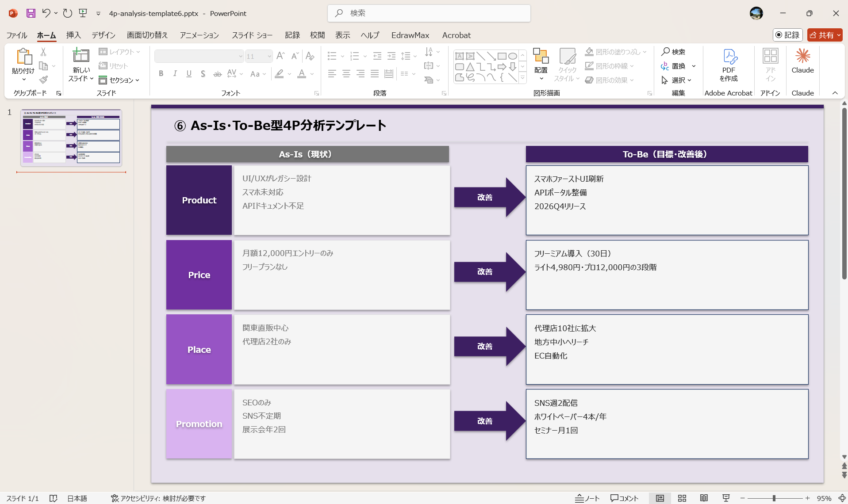Toggle strikethrough formatting
This screenshot has width=848, height=504.
point(217,74)
